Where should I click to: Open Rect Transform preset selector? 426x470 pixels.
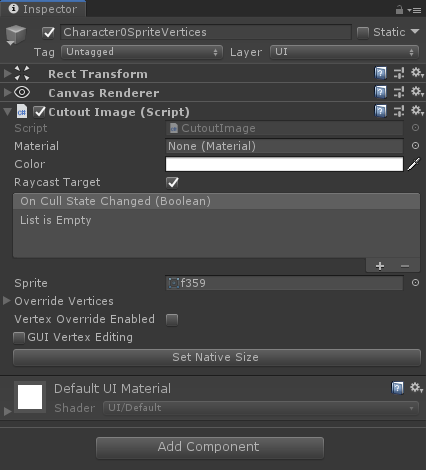[x=399, y=73]
